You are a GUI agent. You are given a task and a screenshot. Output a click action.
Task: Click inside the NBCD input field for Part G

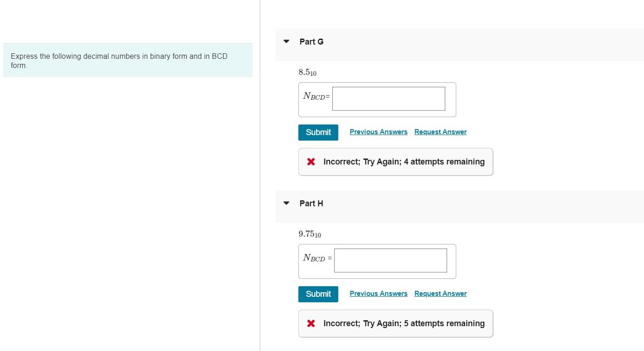pyautogui.click(x=388, y=98)
